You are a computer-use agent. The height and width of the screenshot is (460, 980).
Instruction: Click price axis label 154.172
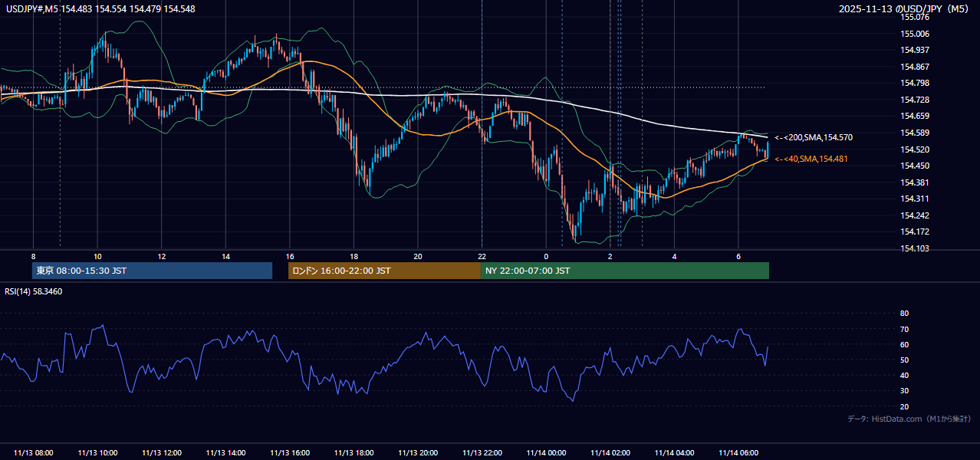coord(915,232)
